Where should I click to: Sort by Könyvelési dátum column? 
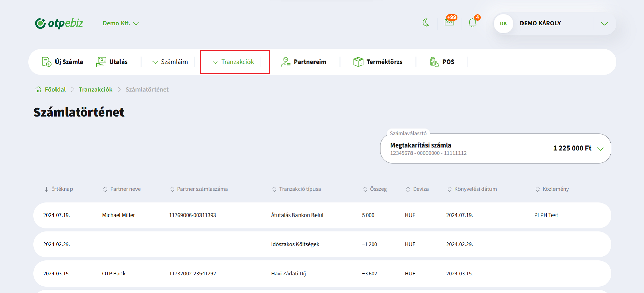click(x=472, y=189)
